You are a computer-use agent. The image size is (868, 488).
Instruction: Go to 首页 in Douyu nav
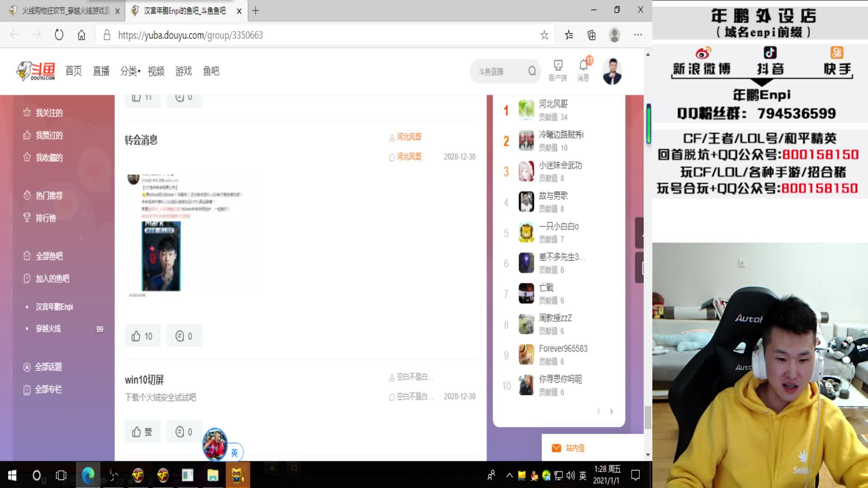(74, 71)
